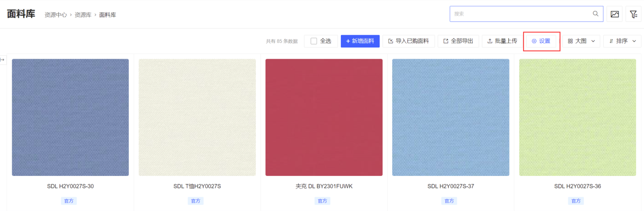Open the SDL H2Y0027S-30 blue fabric thumbnail
The width and height of the screenshot is (644, 211).
click(70, 117)
